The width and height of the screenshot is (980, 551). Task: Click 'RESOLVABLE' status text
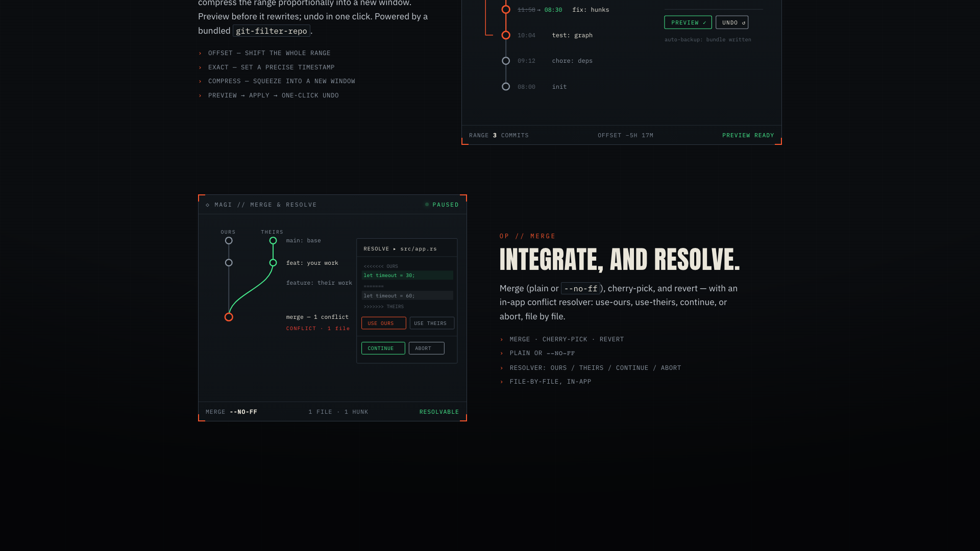439,412
